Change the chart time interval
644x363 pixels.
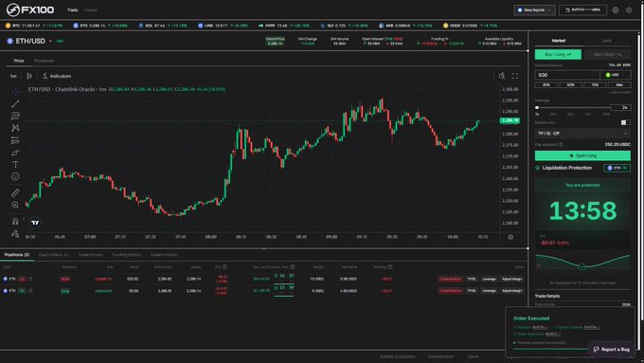[13, 76]
